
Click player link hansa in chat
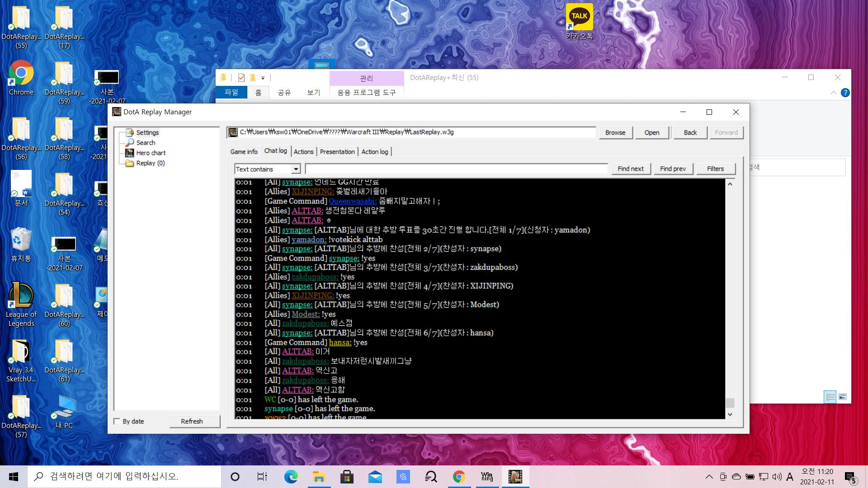point(340,343)
